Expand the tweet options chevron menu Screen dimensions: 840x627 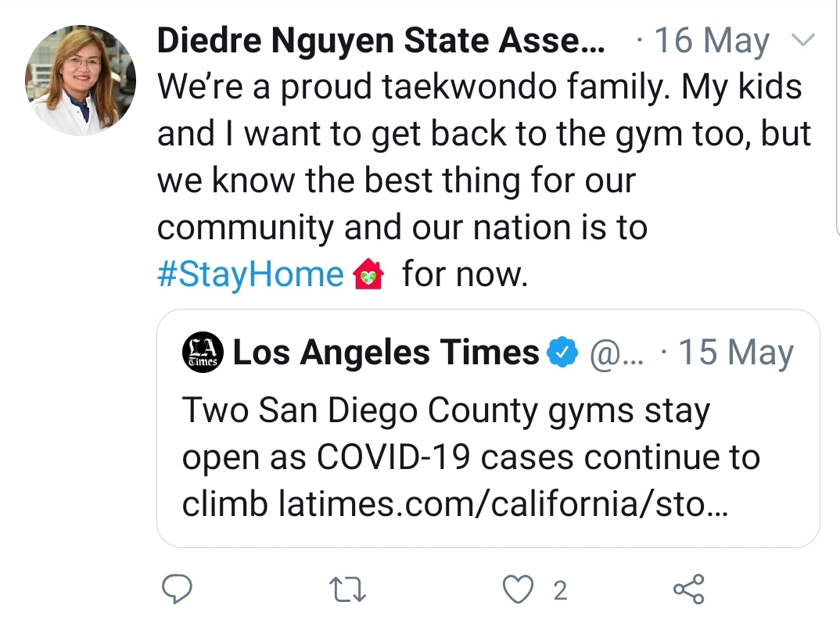tap(804, 41)
